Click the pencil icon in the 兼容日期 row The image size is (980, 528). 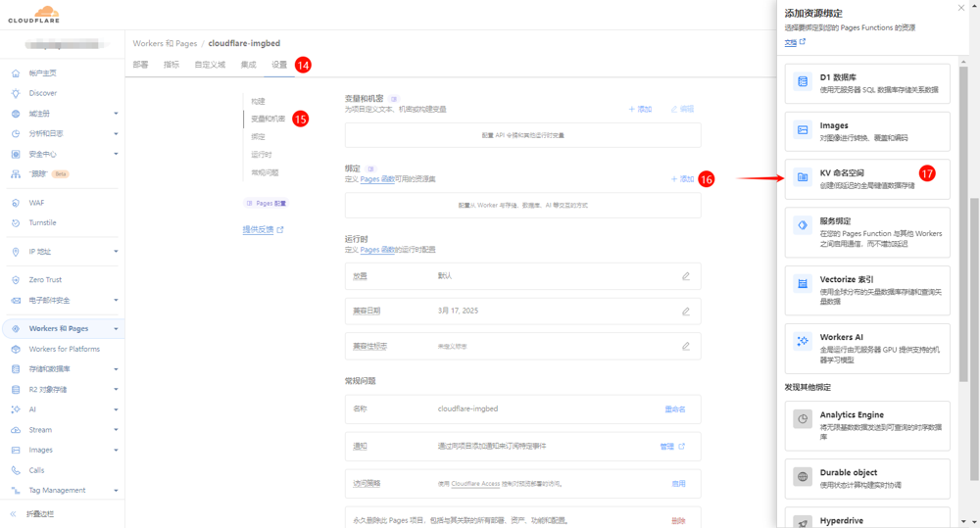[685, 312]
